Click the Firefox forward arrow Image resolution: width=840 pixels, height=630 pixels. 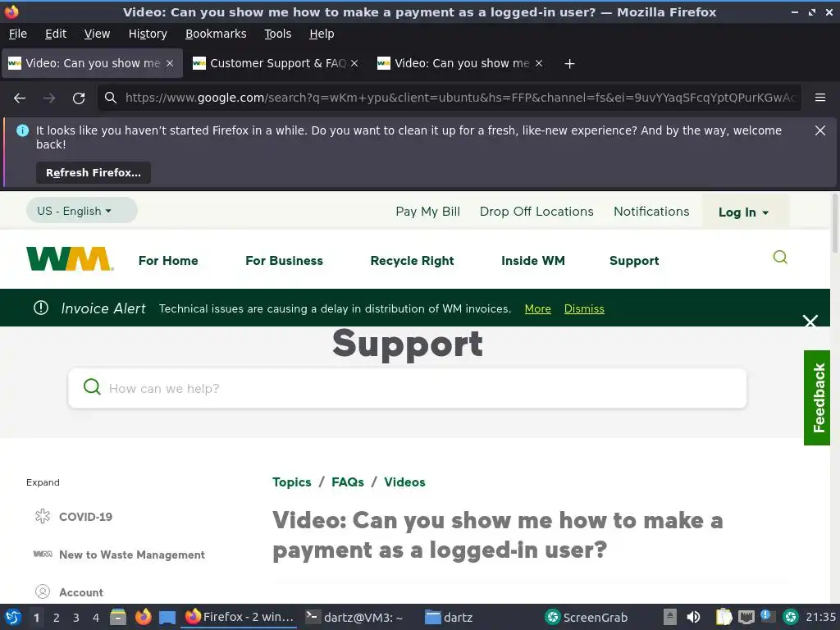point(49,98)
